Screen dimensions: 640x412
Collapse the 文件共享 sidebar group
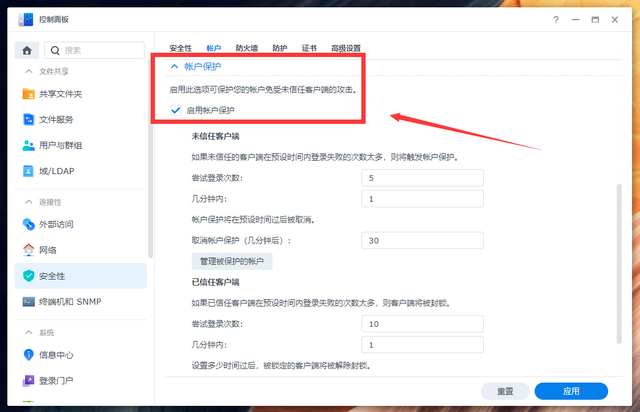29,71
